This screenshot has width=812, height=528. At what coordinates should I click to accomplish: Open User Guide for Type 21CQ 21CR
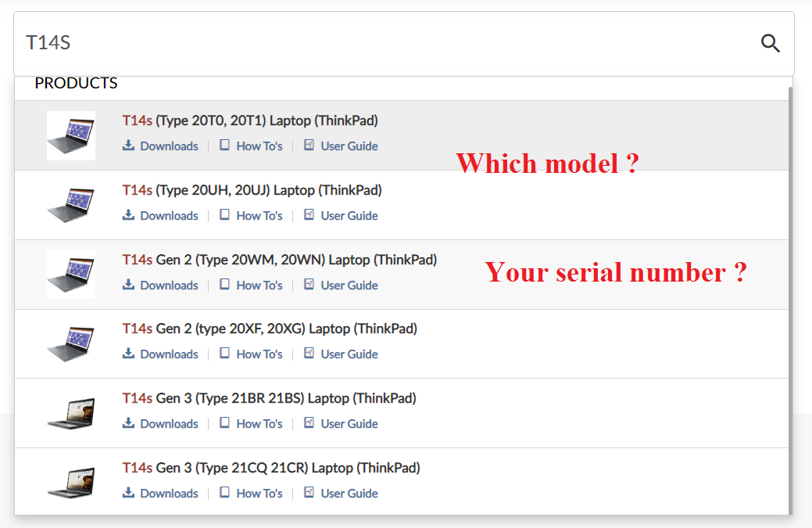(349, 494)
